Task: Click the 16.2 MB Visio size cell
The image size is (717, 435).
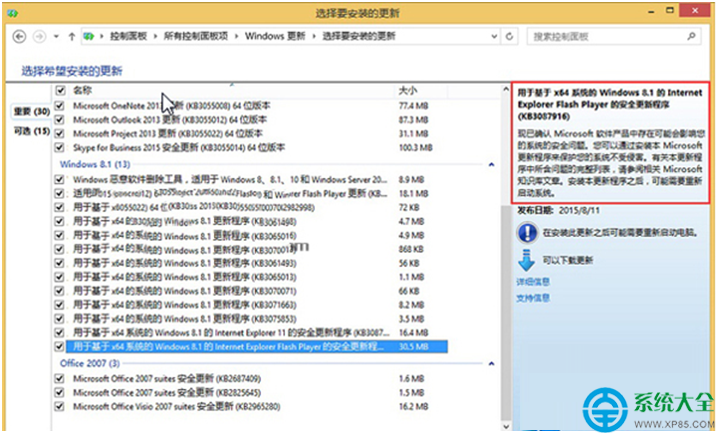Action: click(413, 406)
